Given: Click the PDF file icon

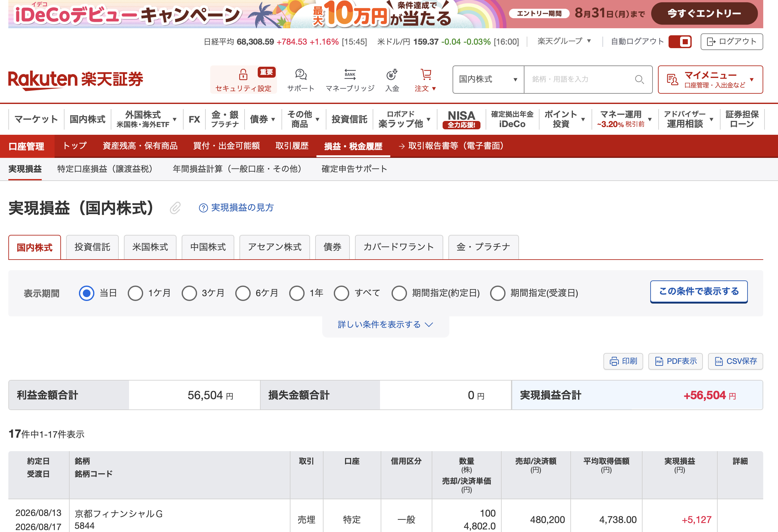Looking at the screenshot, I should (x=659, y=361).
